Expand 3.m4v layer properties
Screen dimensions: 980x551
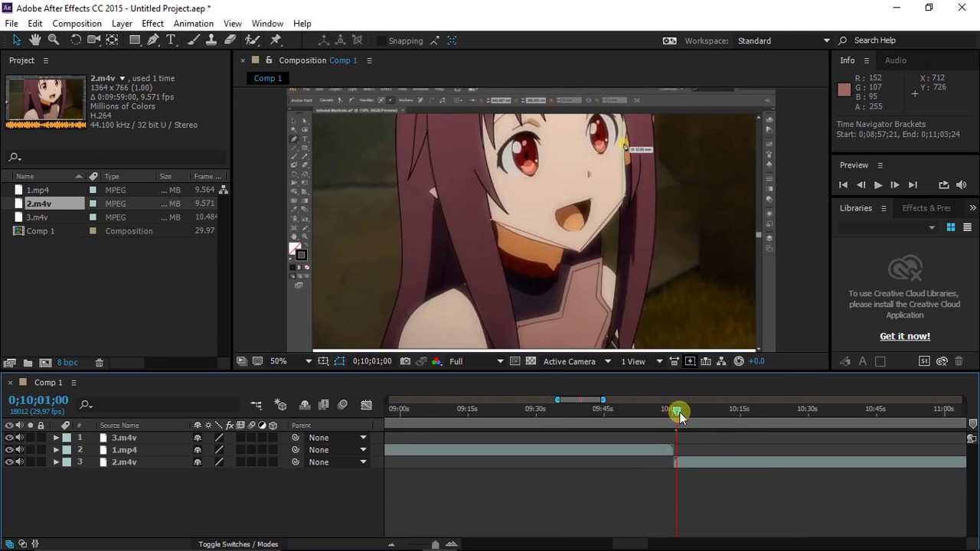[56, 438]
